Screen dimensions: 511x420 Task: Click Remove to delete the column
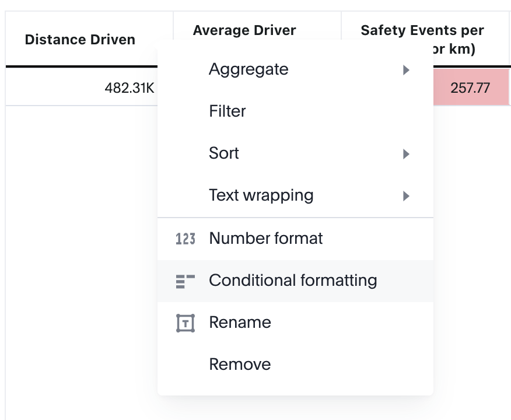click(x=240, y=365)
